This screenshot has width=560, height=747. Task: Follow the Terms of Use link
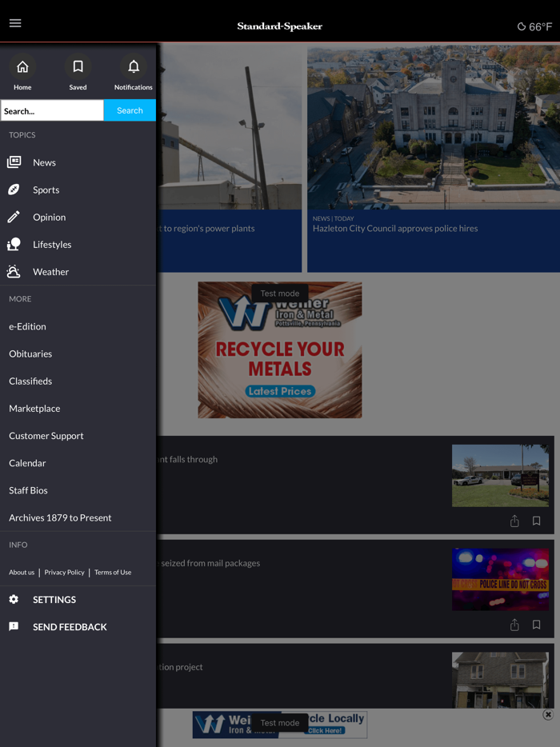coord(113,572)
